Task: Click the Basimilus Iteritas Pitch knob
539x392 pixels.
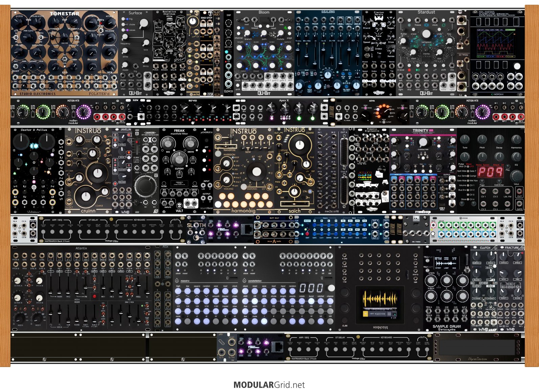Action: click(x=159, y=22)
